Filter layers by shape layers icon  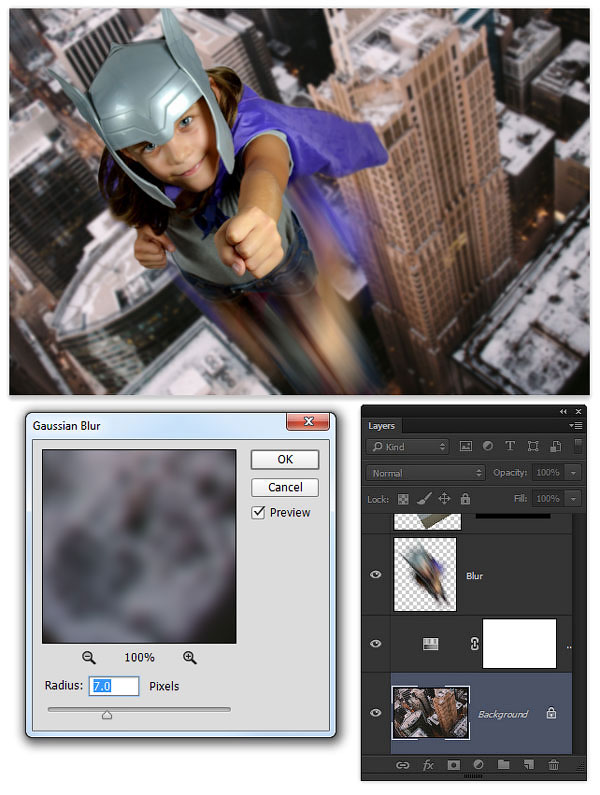coord(533,446)
